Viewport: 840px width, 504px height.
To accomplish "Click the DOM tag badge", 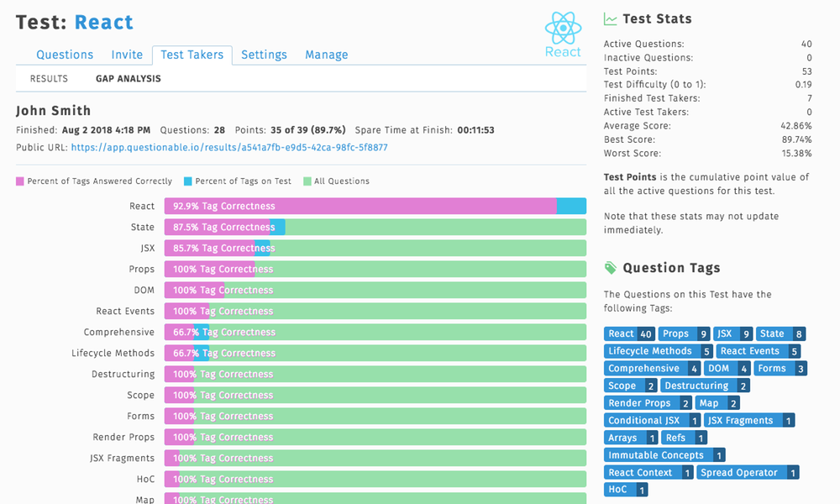I will [x=727, y=369].
